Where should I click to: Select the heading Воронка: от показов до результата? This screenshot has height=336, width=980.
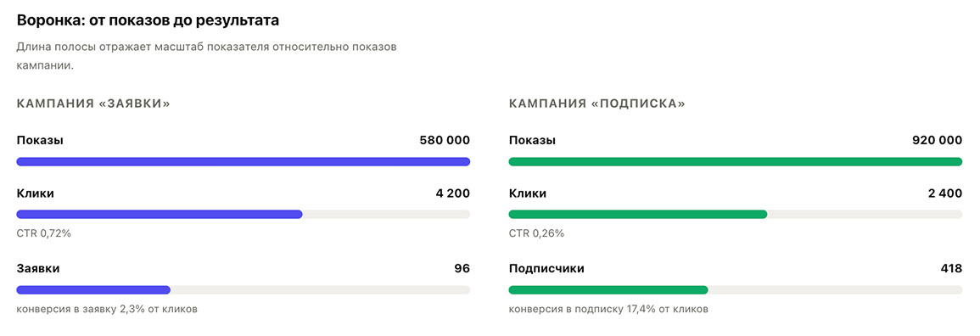pyautogui.click(x=148, y=20)
